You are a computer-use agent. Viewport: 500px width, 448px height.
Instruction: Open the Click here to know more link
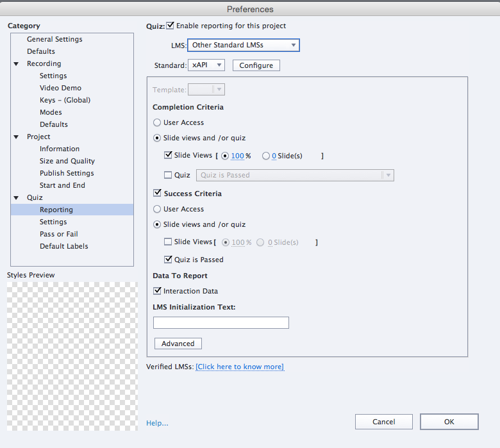239,367
